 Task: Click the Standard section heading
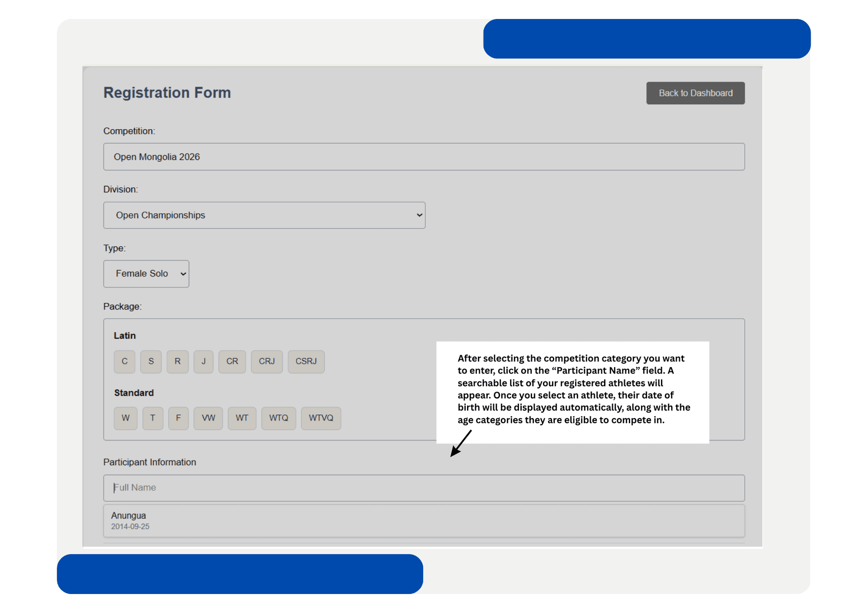coord(134,393)
